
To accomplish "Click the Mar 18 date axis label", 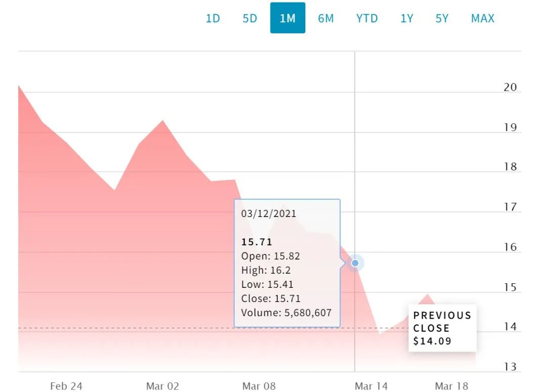I will point(451,386).
